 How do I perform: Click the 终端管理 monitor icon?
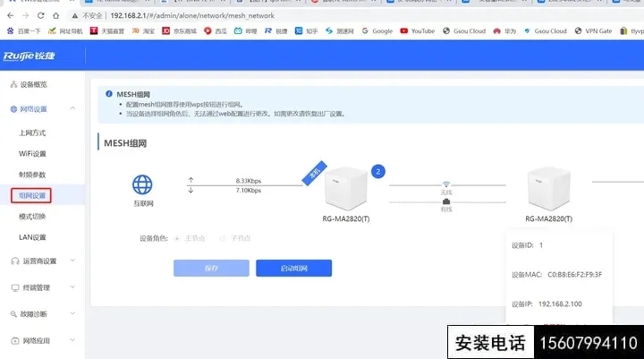(15, 288)
